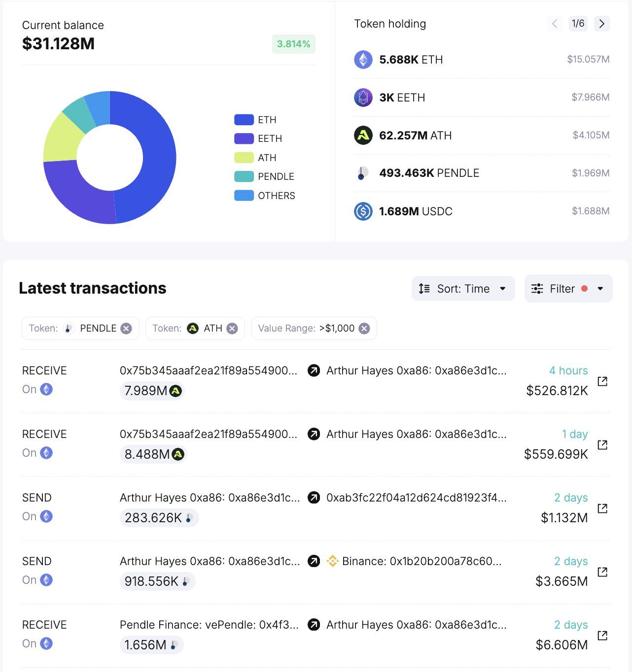
Task: Select the ATH token icon in Token holding
Action: coord(363,135)
